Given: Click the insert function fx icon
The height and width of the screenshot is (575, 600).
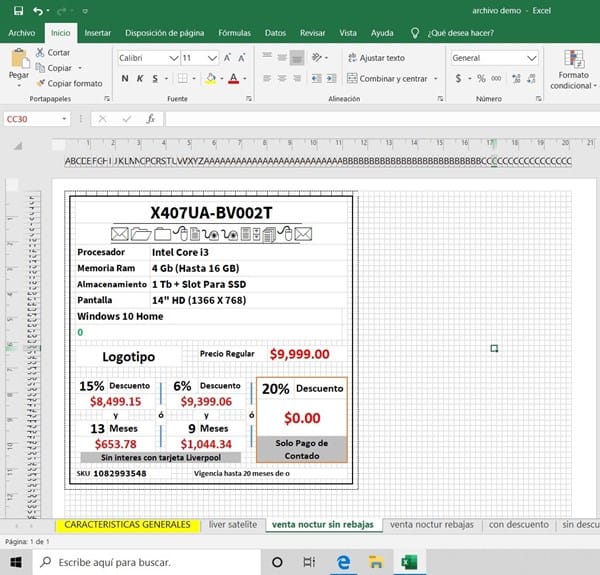Looking at the screenshot, I should [x=151, y=118].
